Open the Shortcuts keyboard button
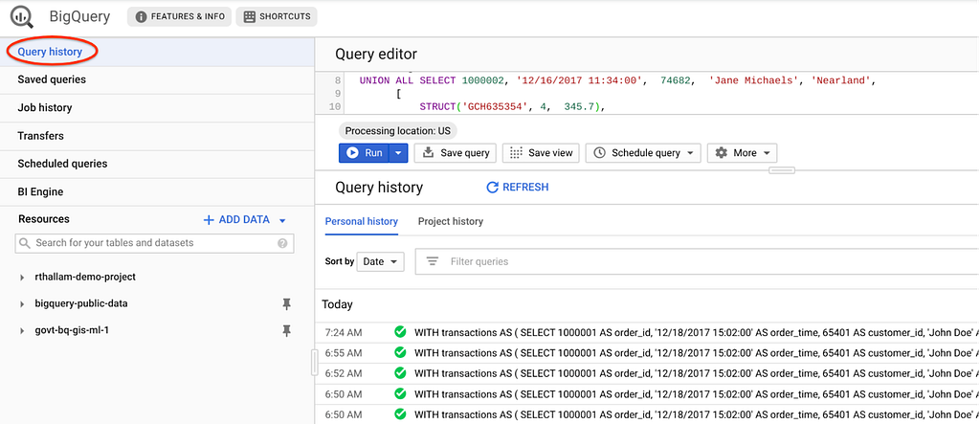 (x=277, y=17)
